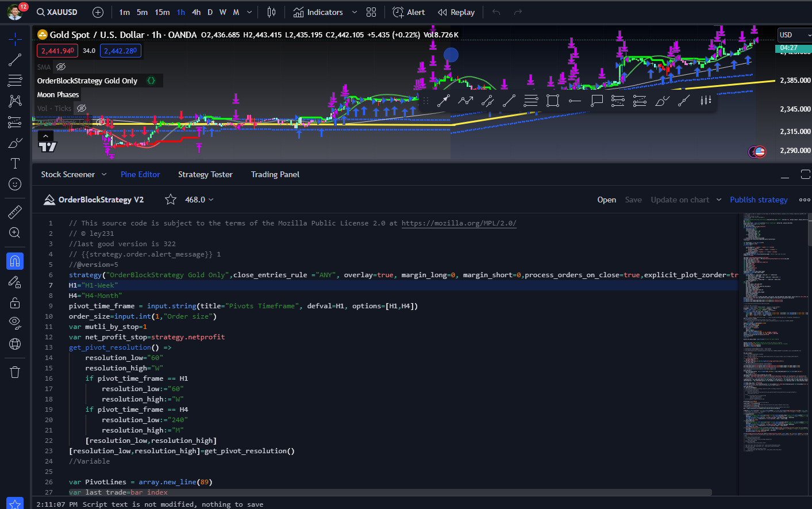Select the trend line drawing tool
This screenshot has height=509, width=812.
15,60
